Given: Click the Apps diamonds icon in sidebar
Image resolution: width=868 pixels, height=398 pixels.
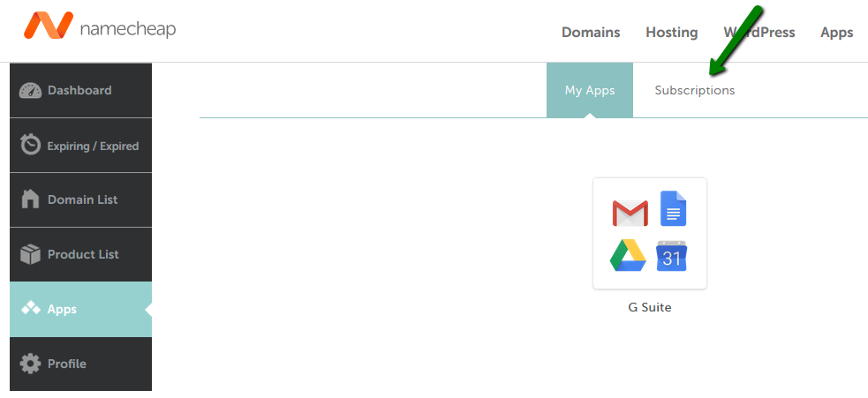Looking at the screenshot, I should pyautogui.click(x=30, y=308).
